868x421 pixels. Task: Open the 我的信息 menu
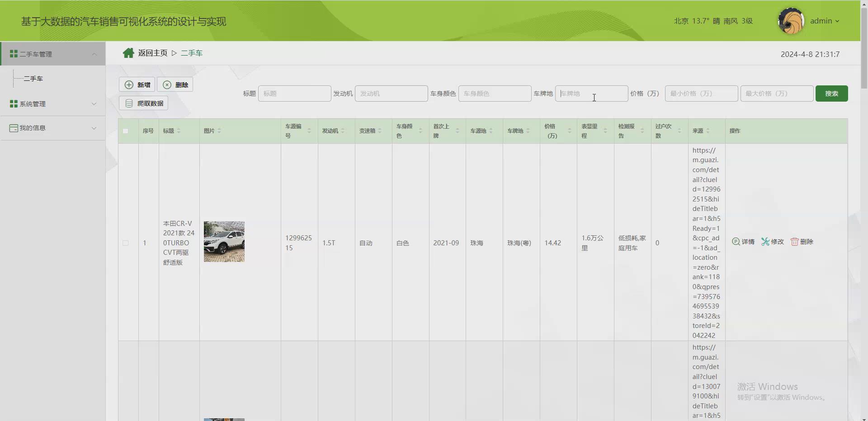pos(53,128)
